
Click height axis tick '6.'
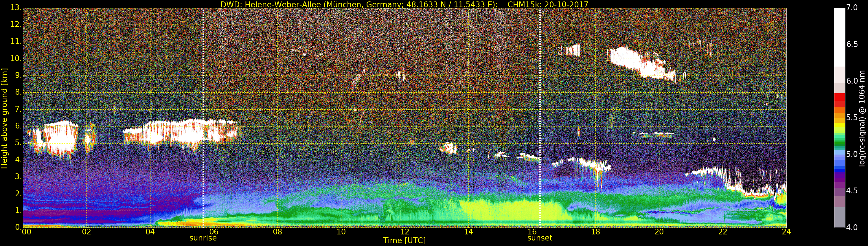18,126
